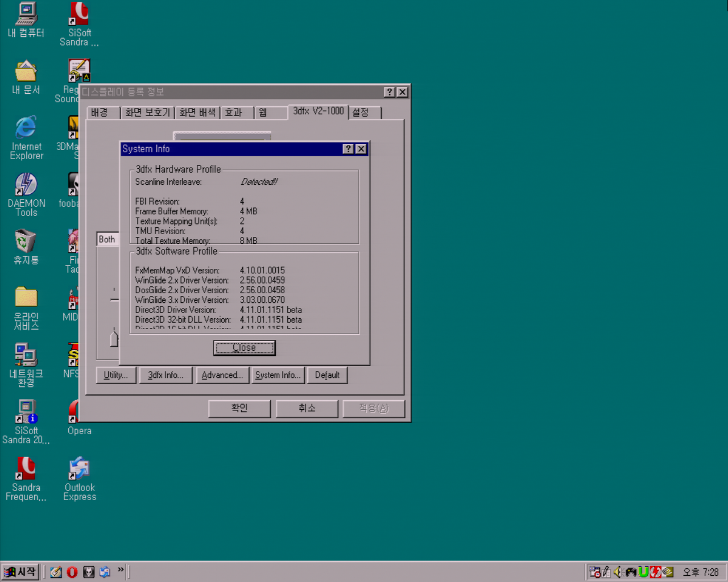Click the Outlook Express quick launch icon

click(x=105, y=572)
